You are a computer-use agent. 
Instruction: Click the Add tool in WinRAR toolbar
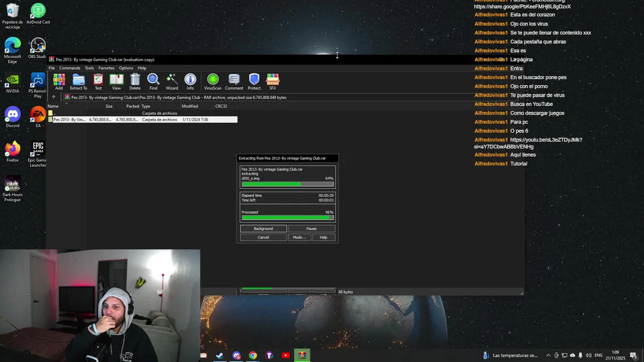point(59,82)
